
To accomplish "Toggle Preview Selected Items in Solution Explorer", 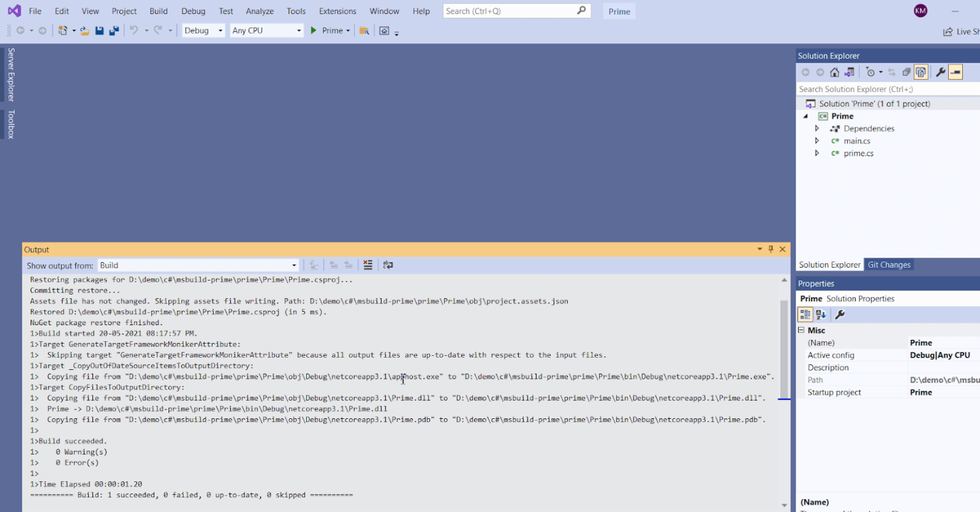I will click(x=955, y=72).
